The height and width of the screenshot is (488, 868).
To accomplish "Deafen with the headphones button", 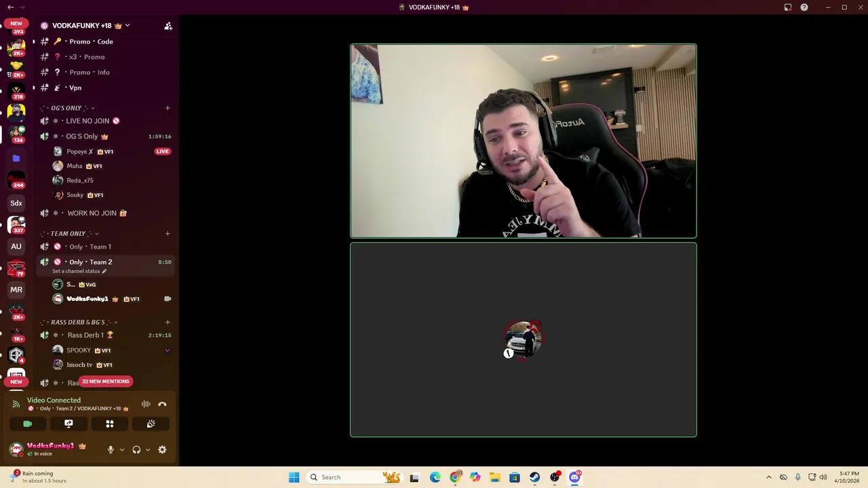I will [x=136, y=449].
